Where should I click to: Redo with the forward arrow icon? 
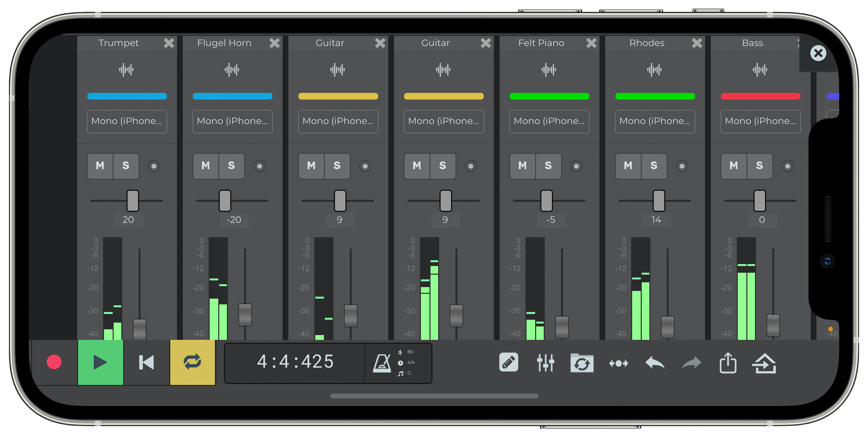pyautogui.click(x=691, y=363)
